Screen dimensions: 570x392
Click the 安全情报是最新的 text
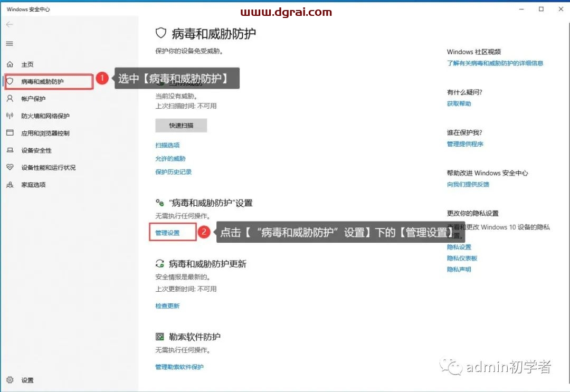183,277
